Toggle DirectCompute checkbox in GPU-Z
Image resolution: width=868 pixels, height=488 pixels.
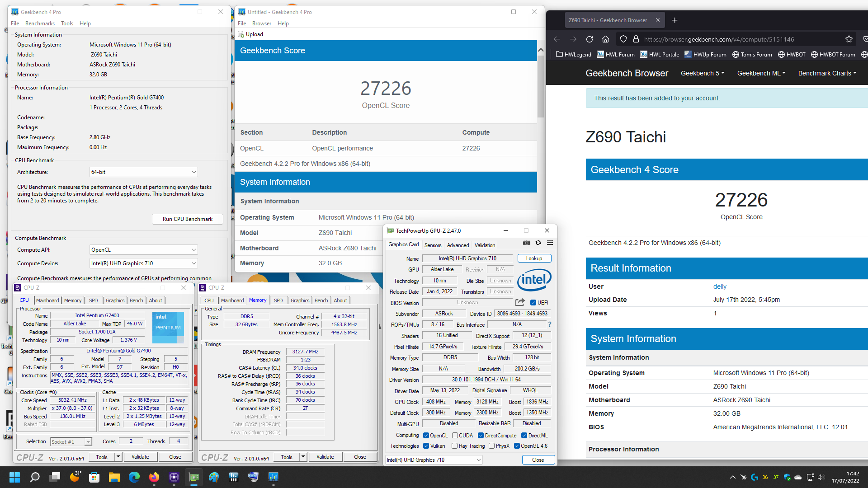pos(481,436)
